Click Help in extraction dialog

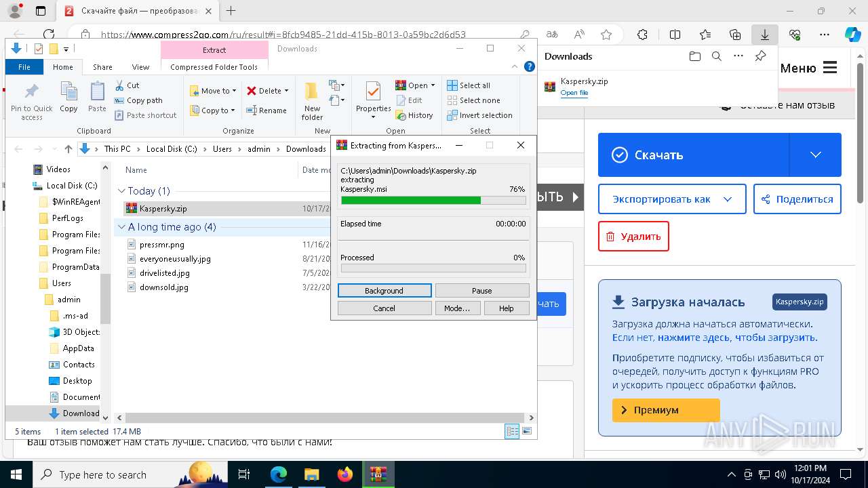pos(507,308)
